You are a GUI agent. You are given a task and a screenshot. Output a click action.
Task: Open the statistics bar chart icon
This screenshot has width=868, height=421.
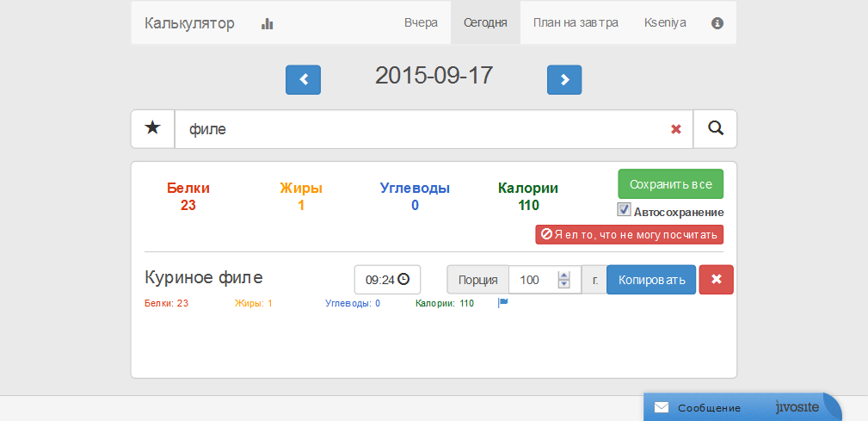pos(268,23)
